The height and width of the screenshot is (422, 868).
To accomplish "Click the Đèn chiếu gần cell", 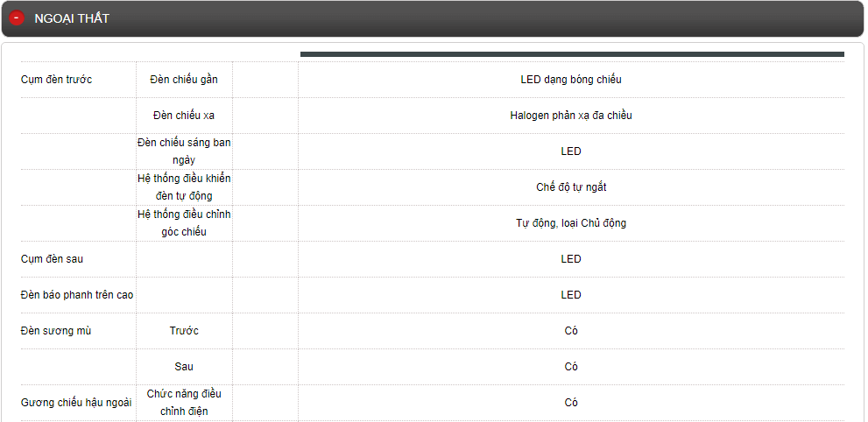I will click(x=184, y=80).
